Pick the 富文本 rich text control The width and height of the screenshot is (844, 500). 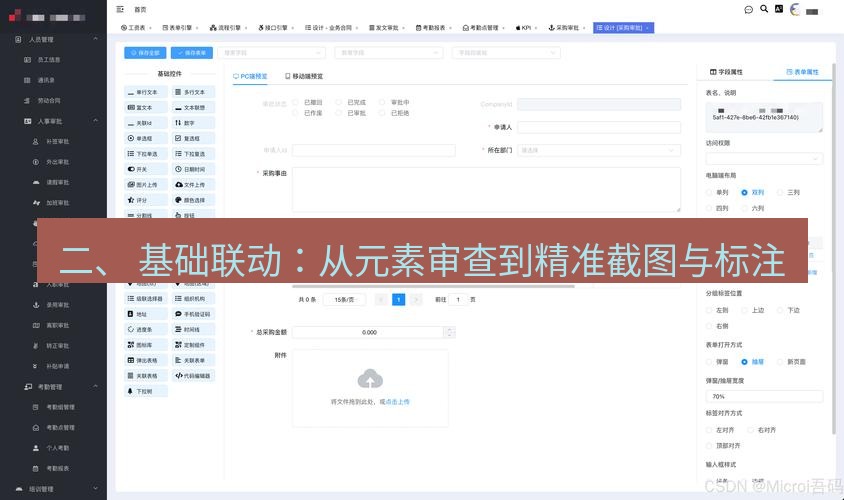145,108
